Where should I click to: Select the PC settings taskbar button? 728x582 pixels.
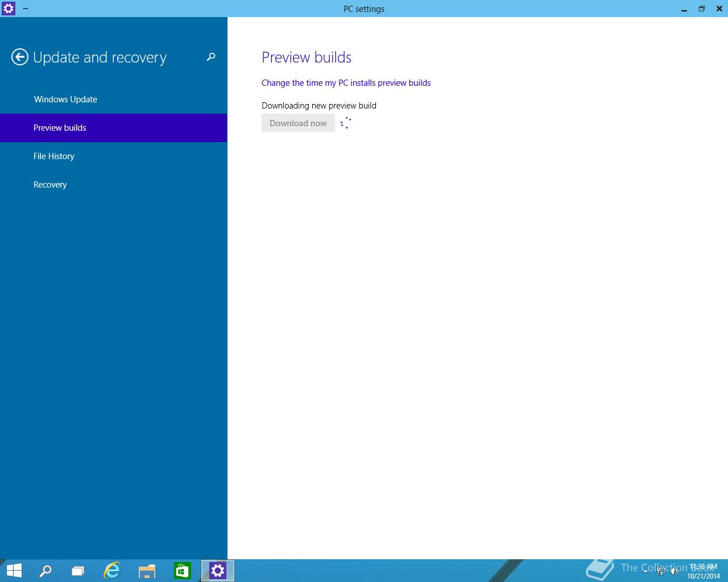[x=218, y=571]
